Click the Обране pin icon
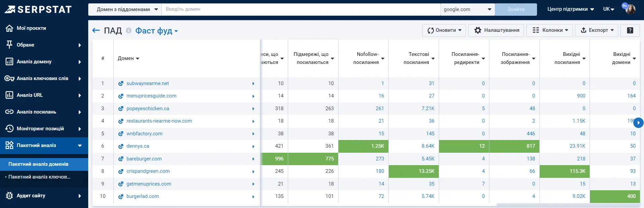 9,45
